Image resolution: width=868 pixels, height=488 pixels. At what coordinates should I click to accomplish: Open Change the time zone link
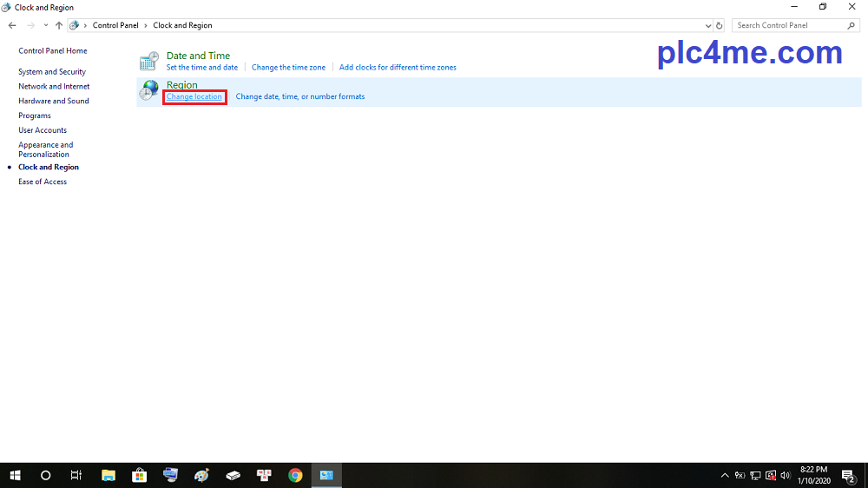click(x=288, y=67)
